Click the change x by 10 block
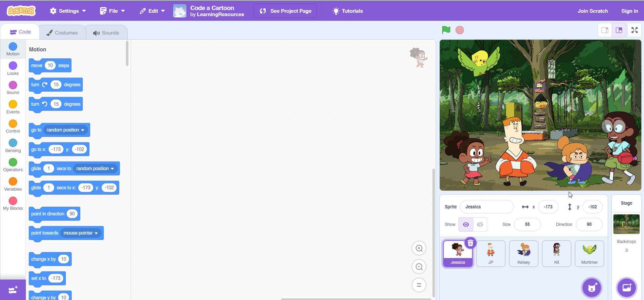The height and width of the screenshot is (300, 644). (x=50, y=259)
